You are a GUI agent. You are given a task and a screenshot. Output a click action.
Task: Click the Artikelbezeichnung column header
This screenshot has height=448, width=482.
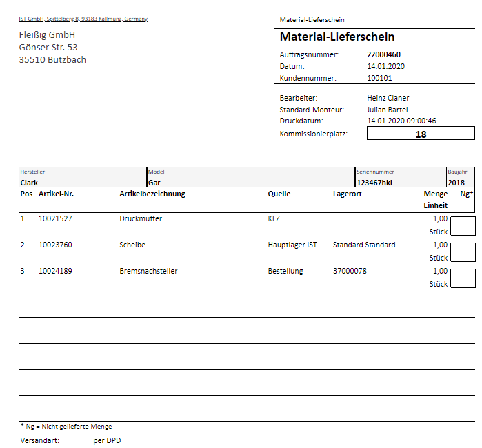point(152,194)
